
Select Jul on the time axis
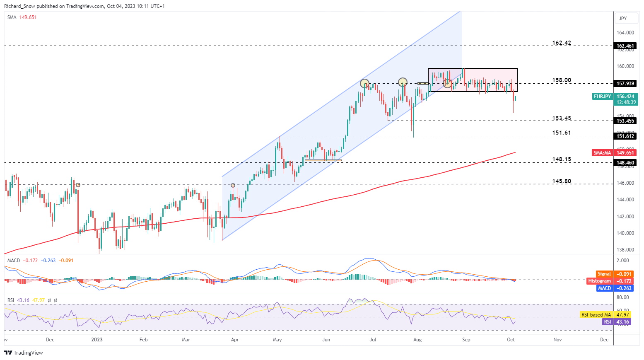tap(373, 340)
